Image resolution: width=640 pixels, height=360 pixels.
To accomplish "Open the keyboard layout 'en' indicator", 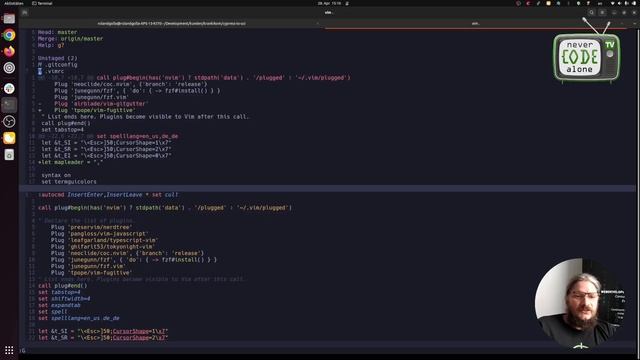I will point(600,3).
